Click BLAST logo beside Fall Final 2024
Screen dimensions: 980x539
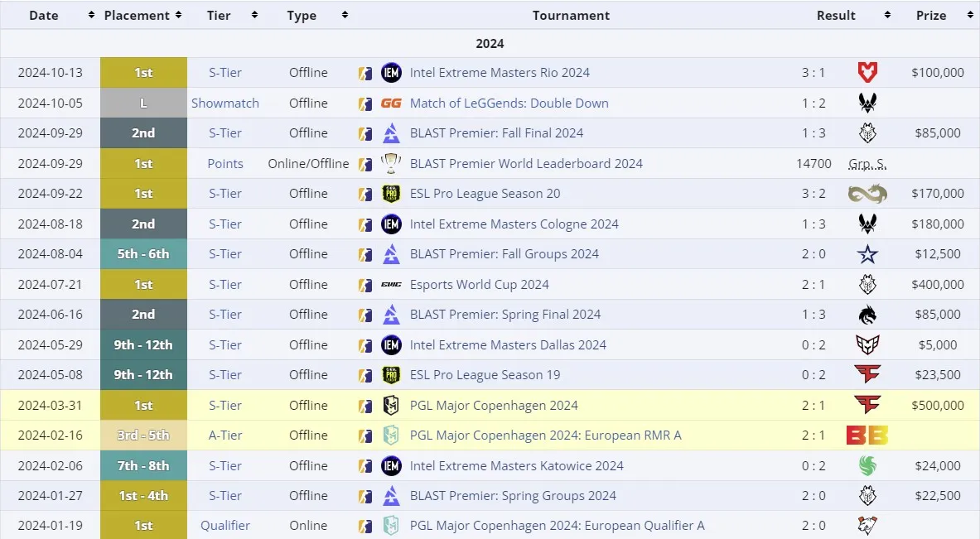point(391,133)
